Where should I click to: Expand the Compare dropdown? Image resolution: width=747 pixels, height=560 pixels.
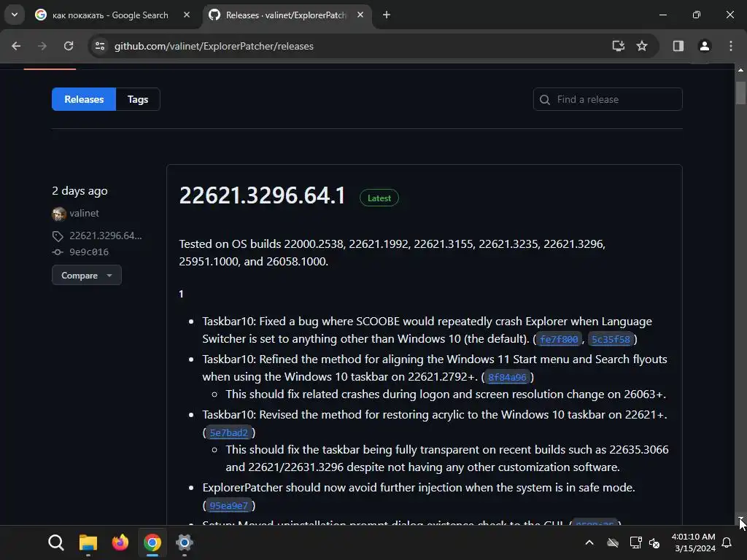(x=87, y=275)
